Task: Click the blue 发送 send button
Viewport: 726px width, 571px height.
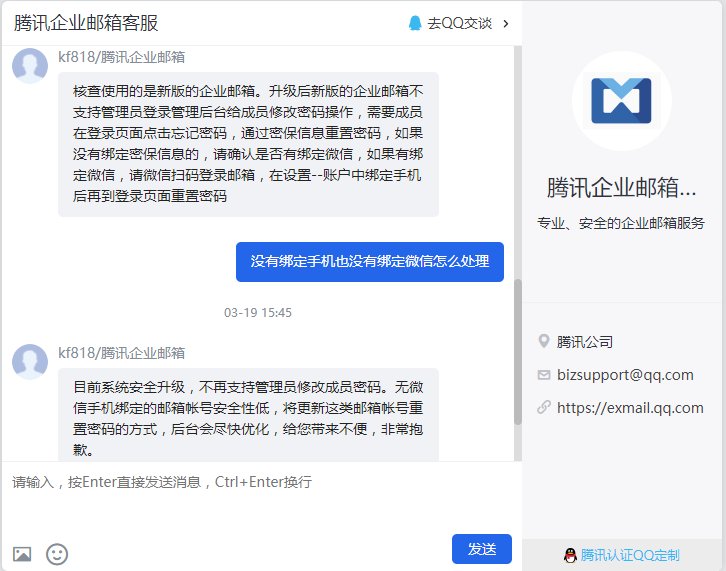Action: (482, 549)
